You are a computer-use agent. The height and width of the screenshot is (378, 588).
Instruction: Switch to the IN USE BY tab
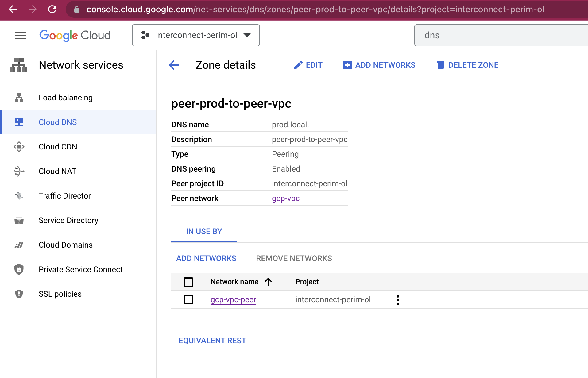(204, 231)
